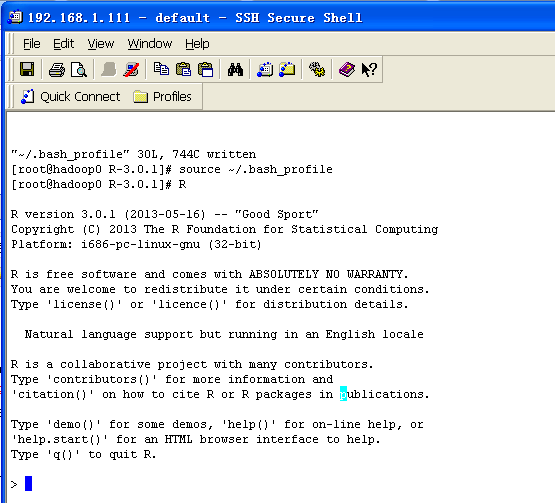Image resolution: width=555 pixels, height=503 pixels.
Task: Click the text 'Copyright (C) 2013'
Action: [x=74, y=229]
